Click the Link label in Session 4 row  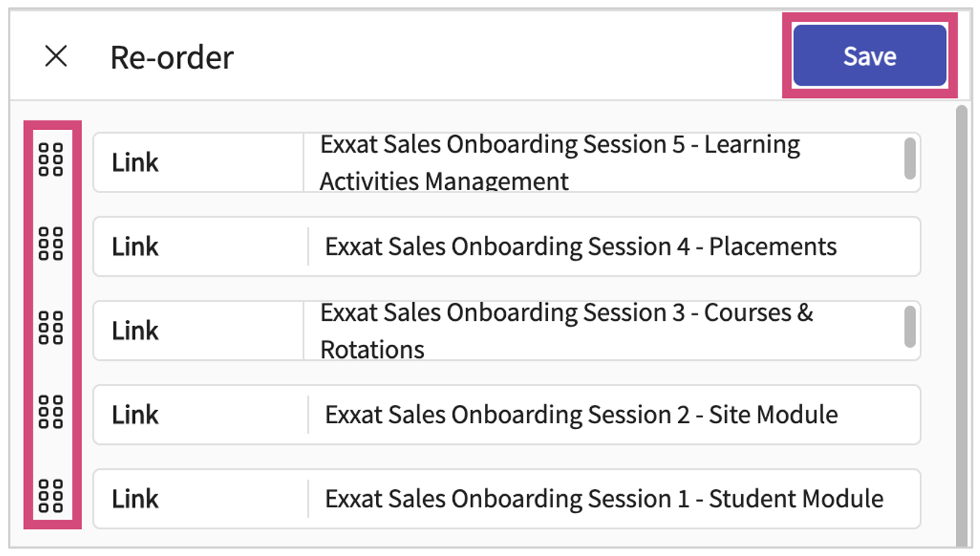click(x=135, y=247)
